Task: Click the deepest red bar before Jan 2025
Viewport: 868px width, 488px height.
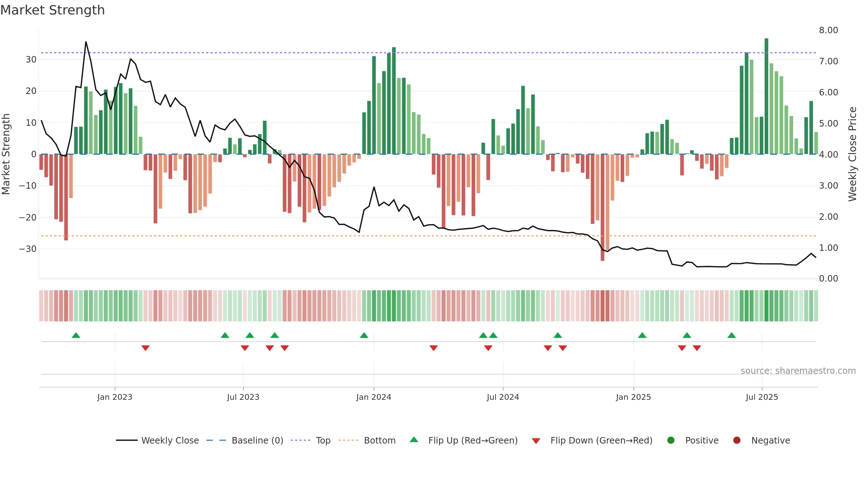Action: pyautogui.click(x=603, y=207)
